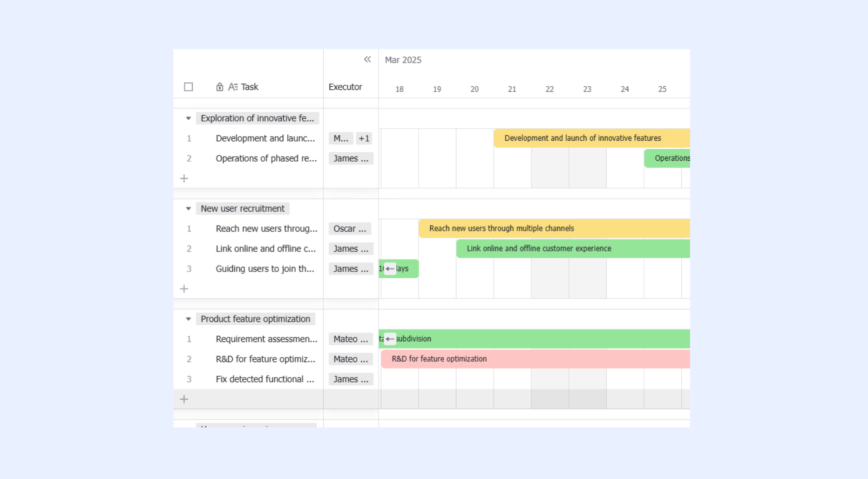Screen dimensions: 868x479
Task: Select the Task column header
Action: tap(250, 87)
